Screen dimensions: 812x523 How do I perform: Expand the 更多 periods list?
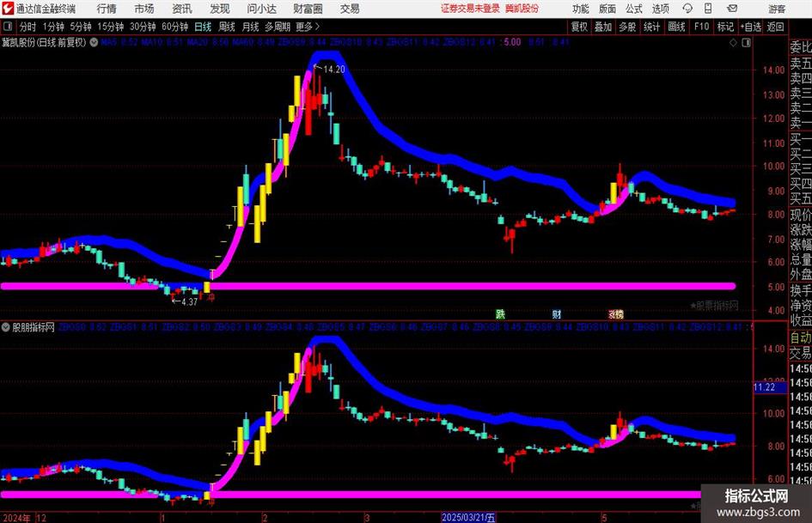tap(308, 27)
